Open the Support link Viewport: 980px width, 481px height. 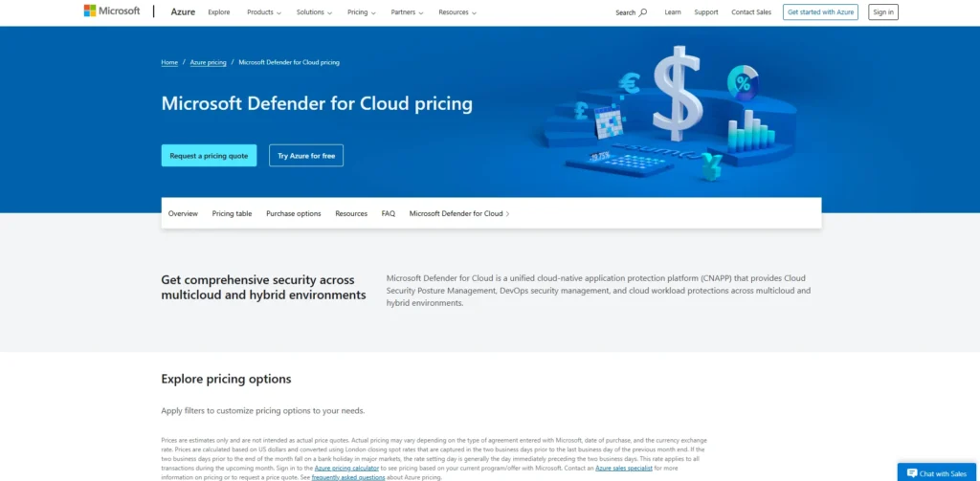(x=706, y=12)
